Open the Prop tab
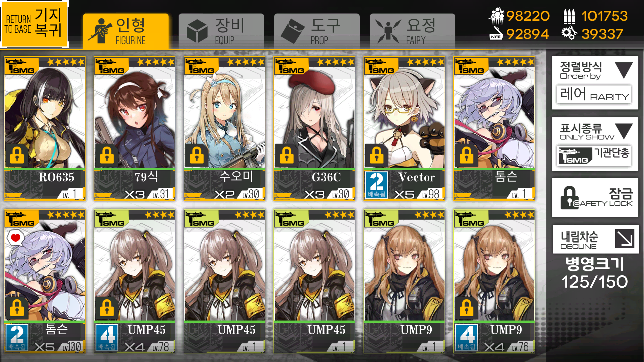The height and width of the screenshot is (362, 644). point(317,31)
